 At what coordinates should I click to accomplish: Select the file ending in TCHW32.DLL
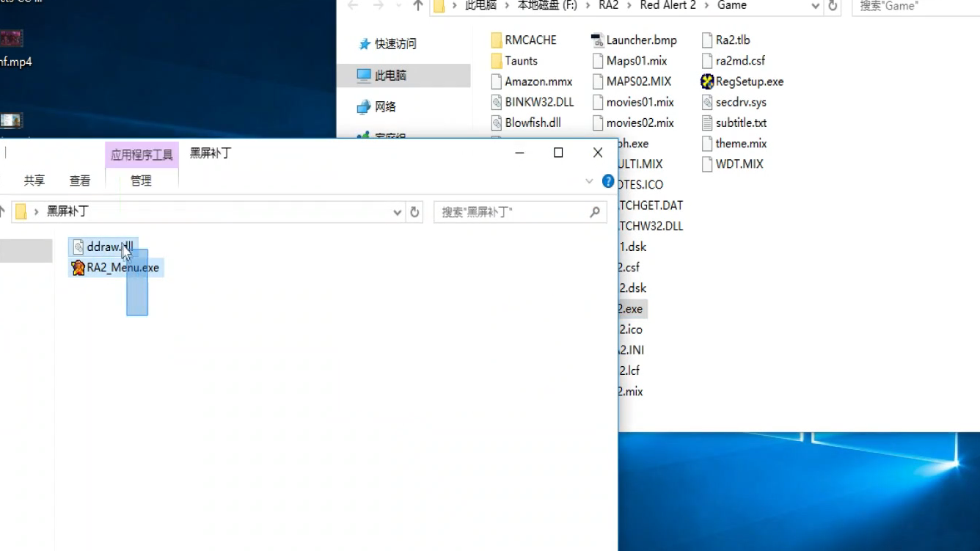[x=651, y=226]
